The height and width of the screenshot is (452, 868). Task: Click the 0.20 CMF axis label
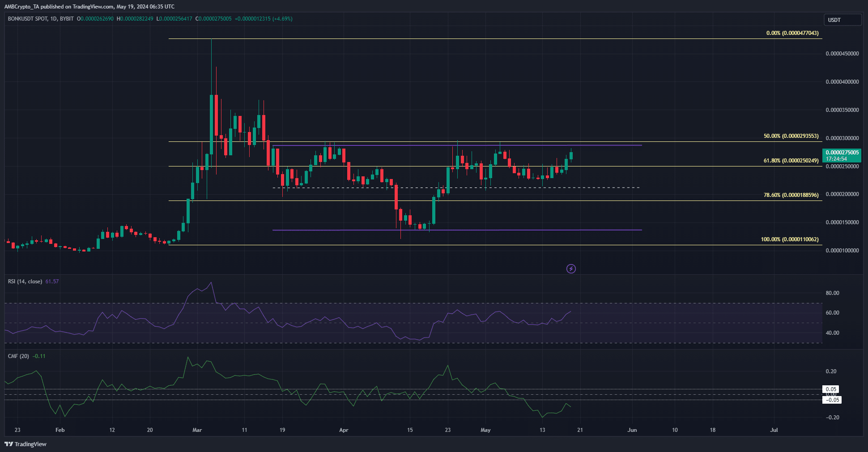pos(831,371)
